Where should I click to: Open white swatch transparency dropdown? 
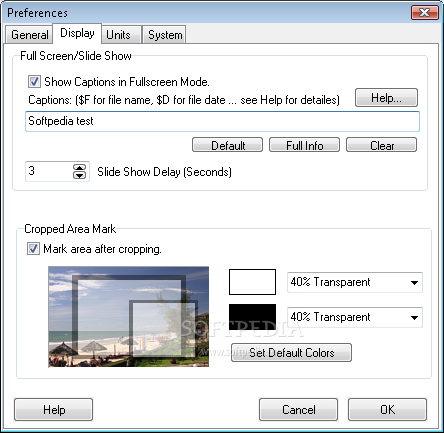pyautogui.click(x=355, y=282)
